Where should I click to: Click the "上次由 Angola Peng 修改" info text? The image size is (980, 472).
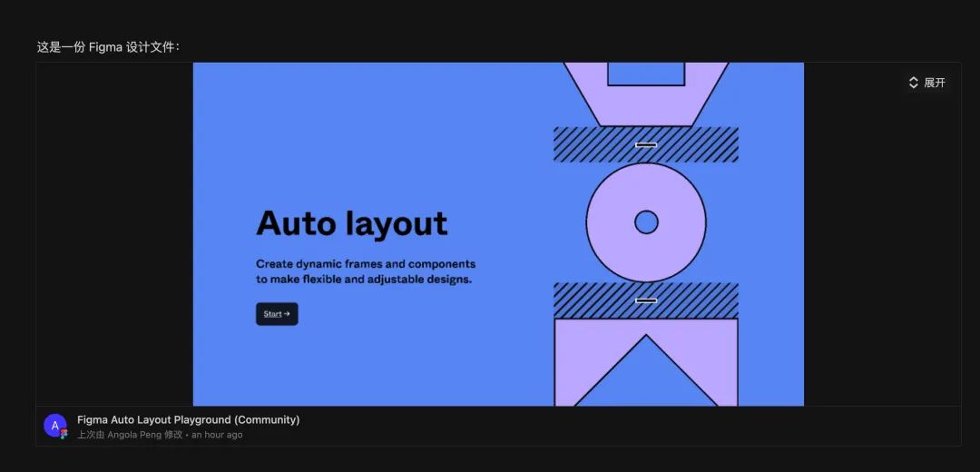pyautogui.click(x=131, y=435)
